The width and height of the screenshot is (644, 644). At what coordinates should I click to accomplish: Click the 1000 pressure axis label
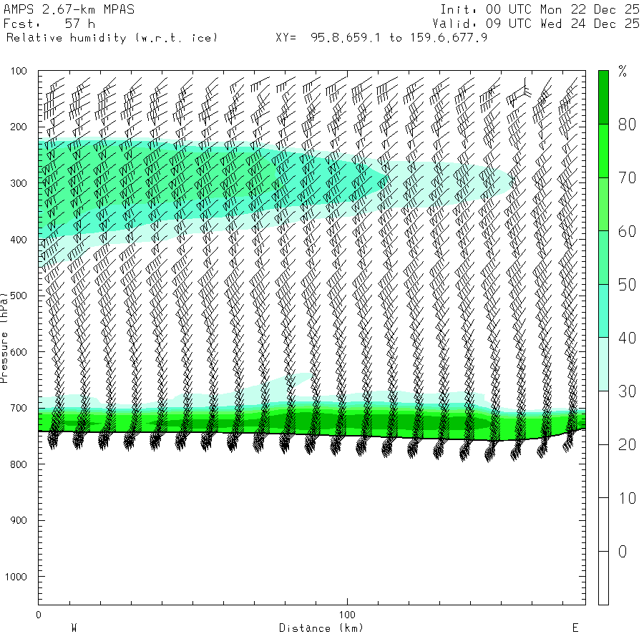(16, 577)
